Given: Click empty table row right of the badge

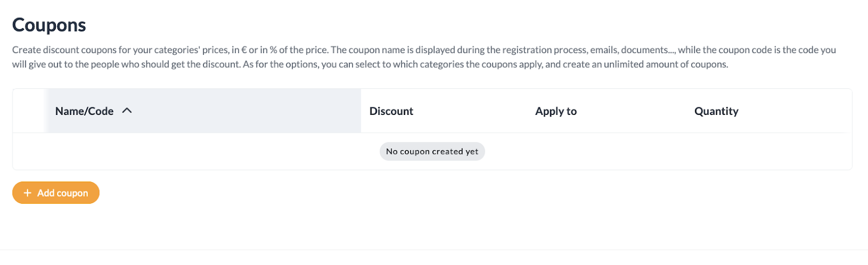Looking at the screenshot, I should [667, 152].
